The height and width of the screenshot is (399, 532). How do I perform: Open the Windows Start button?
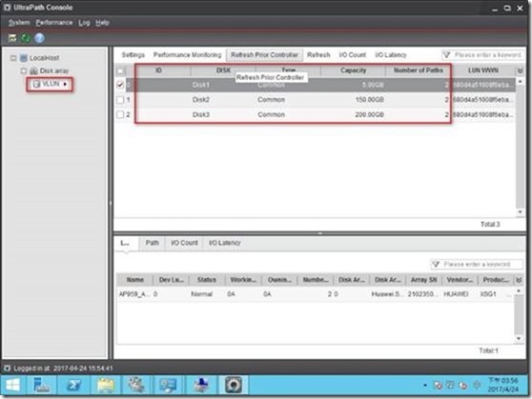[13, 385]
